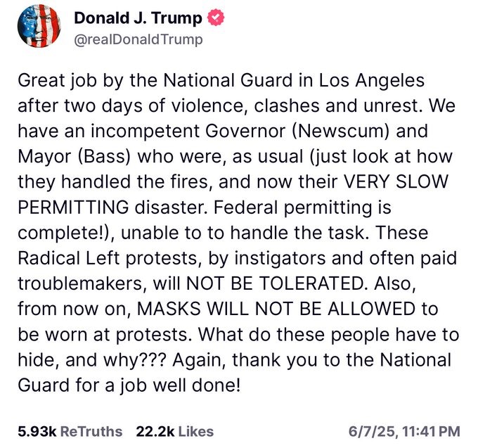This screenshot has width=478, height=448.
Task: Click the word 'PERMITTING' in capitals
Action: click(73, 207)
